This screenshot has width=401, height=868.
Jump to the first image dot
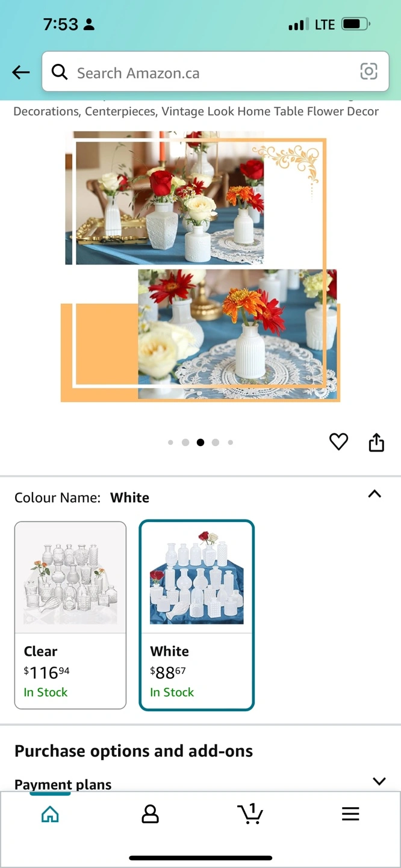170,442
